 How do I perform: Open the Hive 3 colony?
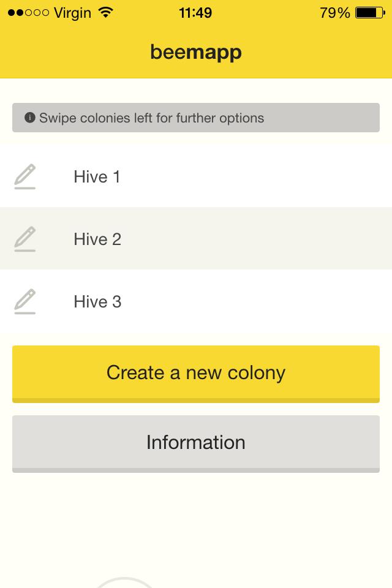[x=97, y=302]
